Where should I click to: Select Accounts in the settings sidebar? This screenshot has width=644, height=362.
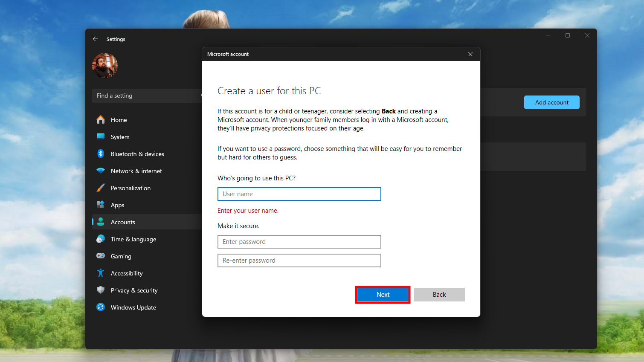pos(123,222)
